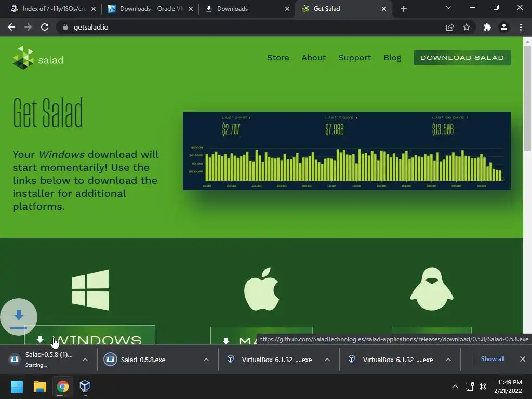Click the Salad-0.5.8.exe file icon
This screenshot has height=399, width=532.
tap(110, 360)
